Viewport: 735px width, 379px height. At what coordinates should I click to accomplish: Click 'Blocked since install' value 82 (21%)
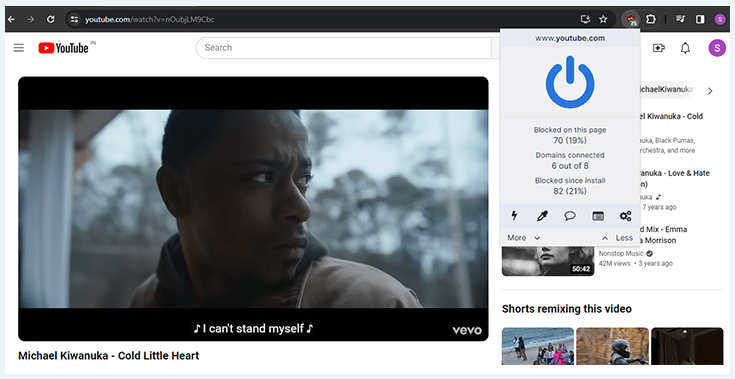pyautogui.click(x=570, y=191)
